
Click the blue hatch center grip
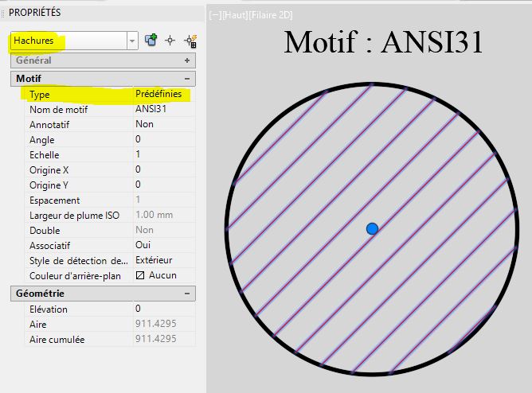(x=372, y=228)
